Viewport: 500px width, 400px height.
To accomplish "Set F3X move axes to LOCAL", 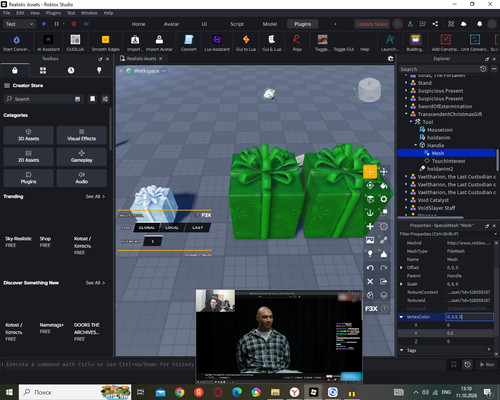I will click(172, 228).
